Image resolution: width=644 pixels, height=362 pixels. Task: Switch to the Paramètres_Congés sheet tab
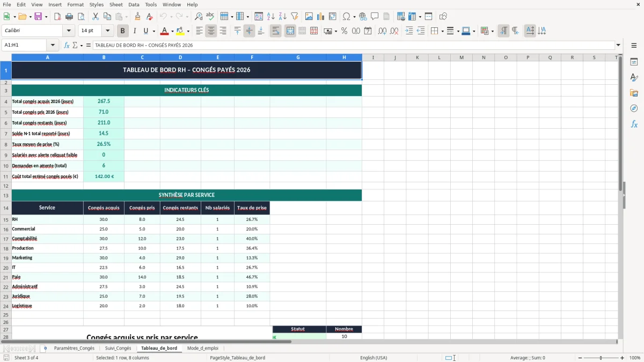[74, 348]
